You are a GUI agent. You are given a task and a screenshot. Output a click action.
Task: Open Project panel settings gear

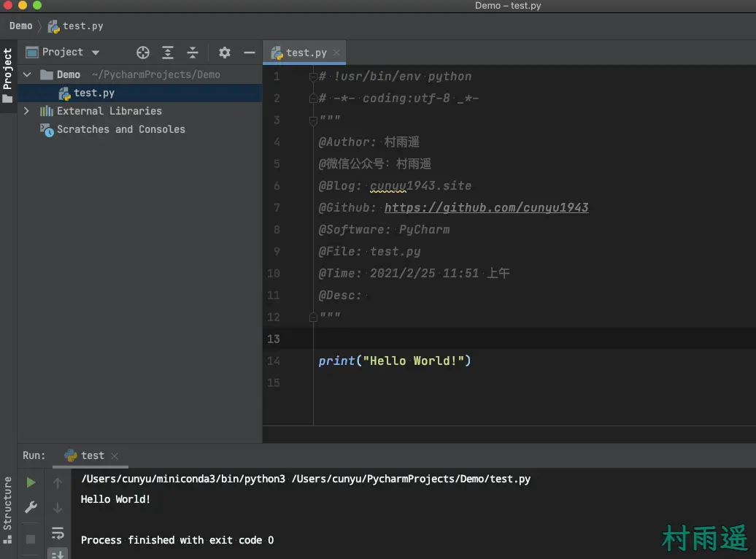225,53
